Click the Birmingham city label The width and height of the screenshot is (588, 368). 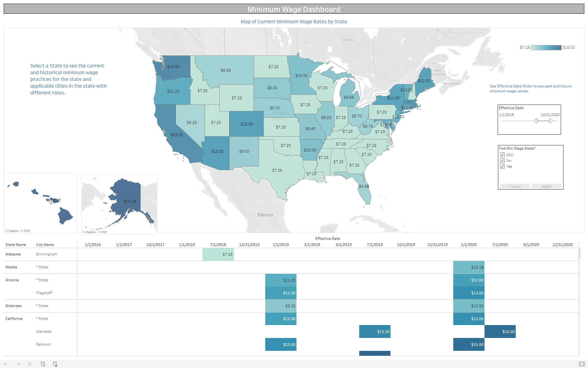pyautogui.click(x=47, y=254)
